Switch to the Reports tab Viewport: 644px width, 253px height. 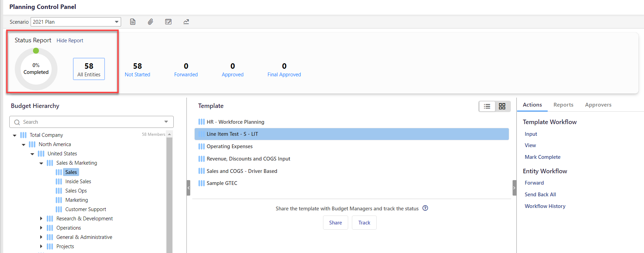click(x=563, y=105)
